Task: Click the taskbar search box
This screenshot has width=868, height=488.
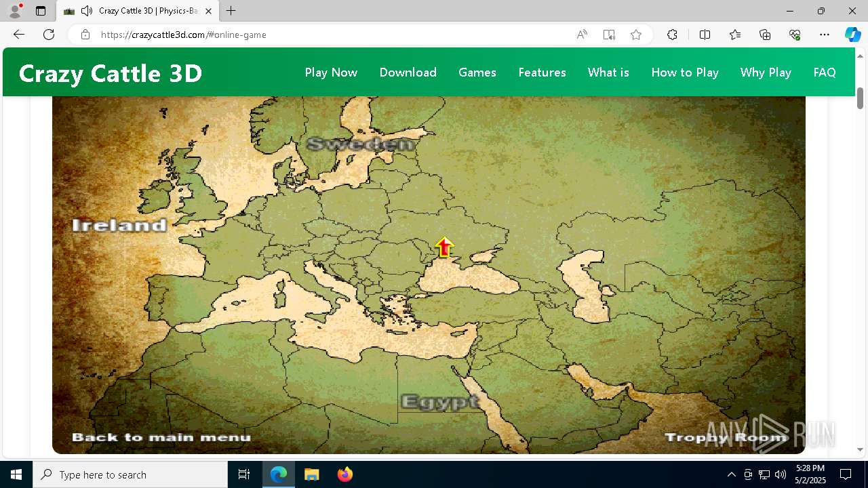Action: pos(130,474)
